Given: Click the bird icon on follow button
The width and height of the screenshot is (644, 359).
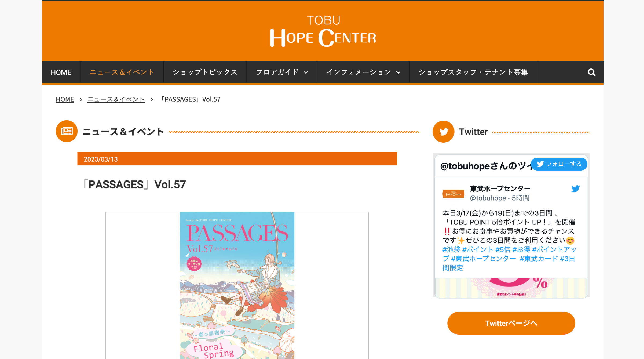Looking at the screenshot, I should [x=540, y=164].
